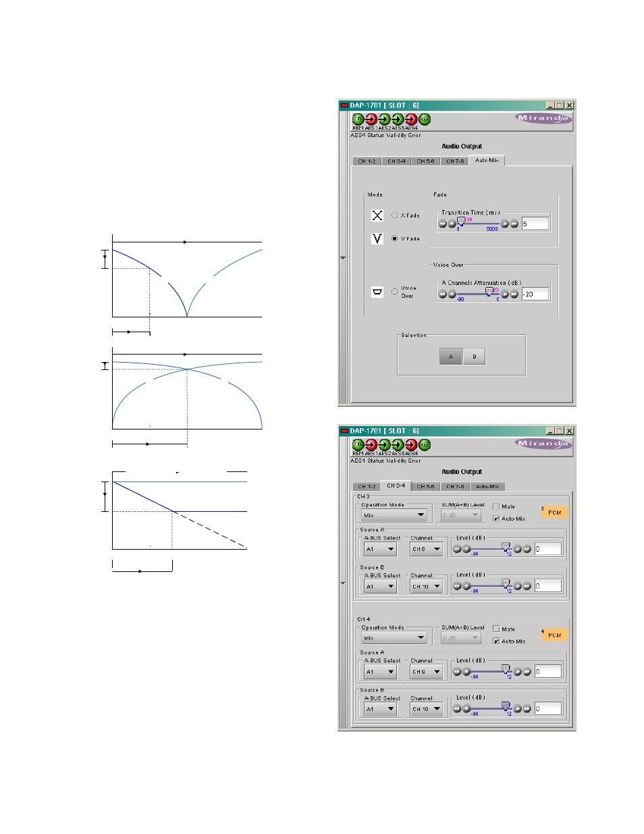Click AES1 status icon in bottom window
Image resolution: width=644 pixels, height=834 pixels.
[371, 445]
